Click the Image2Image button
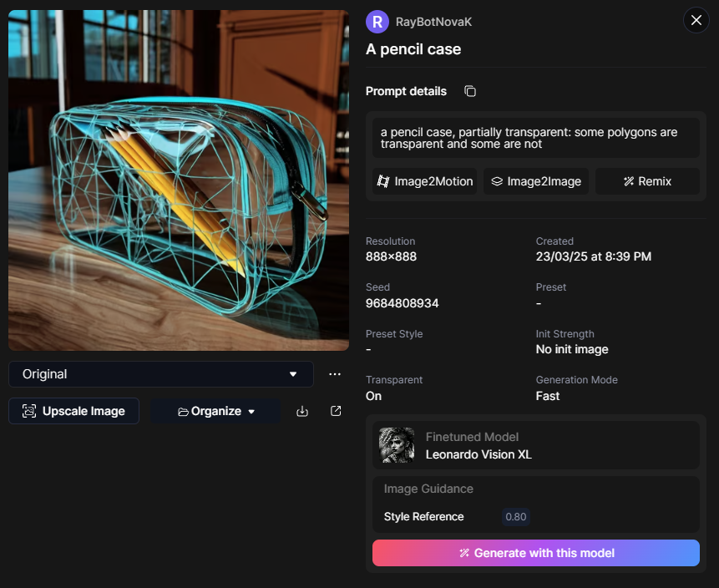The height and width of the screenshot is (588, 719). click(536, 181)
